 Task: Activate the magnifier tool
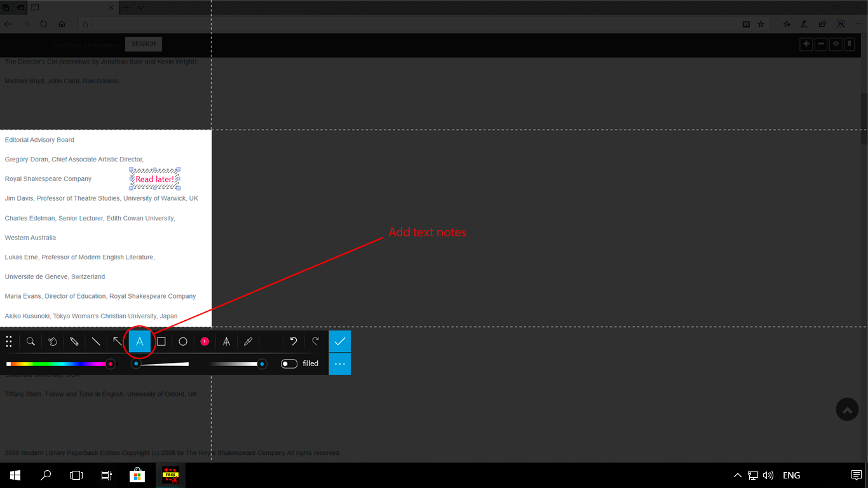coord(31,341)
